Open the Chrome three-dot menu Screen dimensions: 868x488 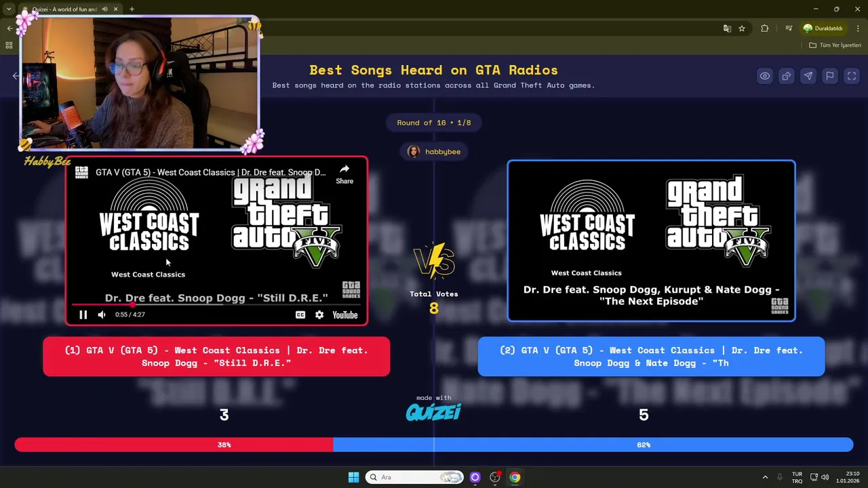(858, 28)
